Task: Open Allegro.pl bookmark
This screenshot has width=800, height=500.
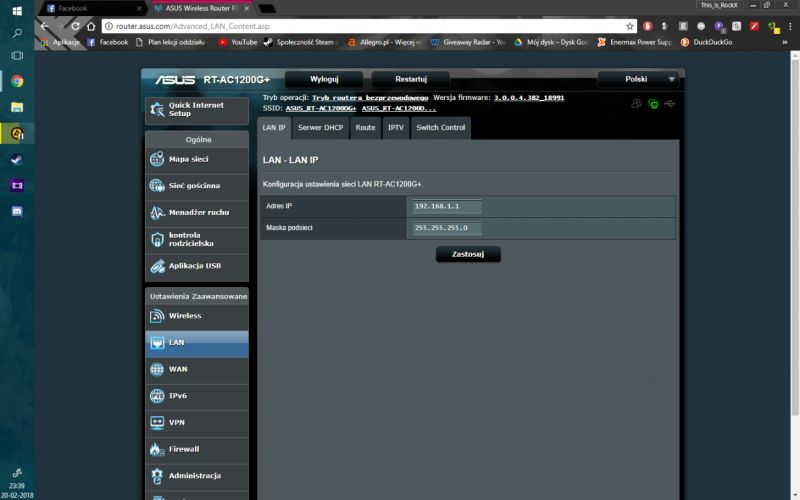Action: click(x=385, y=42)
